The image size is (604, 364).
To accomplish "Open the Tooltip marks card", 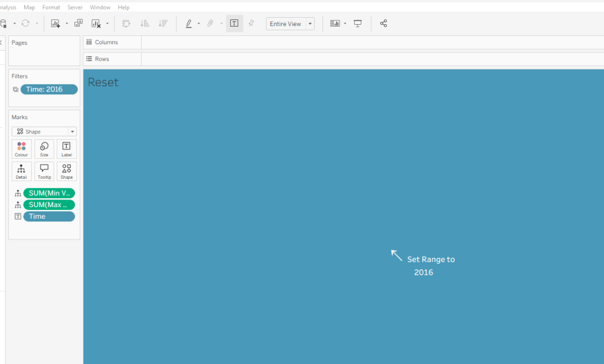I will (x=44, y=172).
